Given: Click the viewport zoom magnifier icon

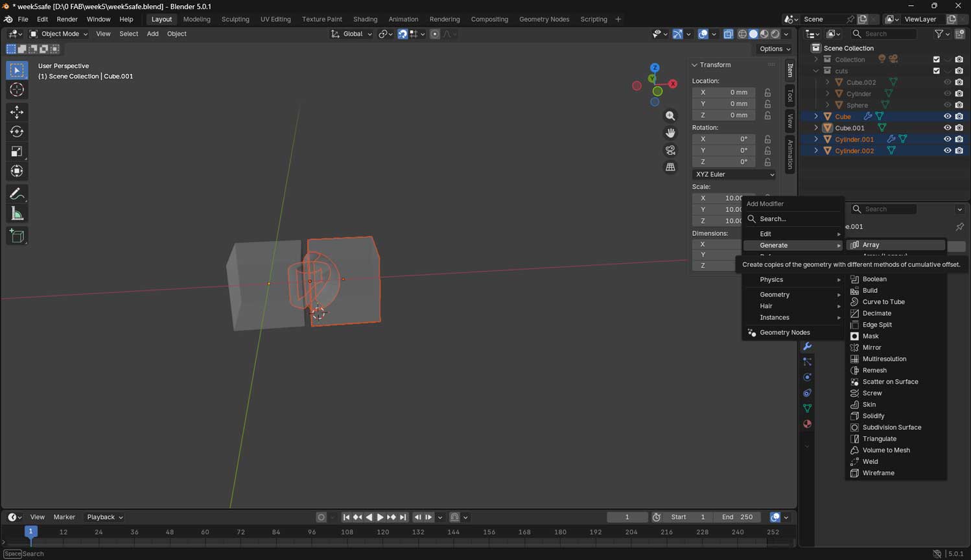Looking at the screenshot, I should [670, 116].
